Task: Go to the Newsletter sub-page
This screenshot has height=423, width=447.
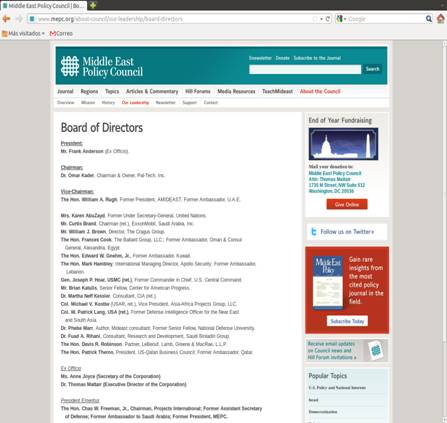Action: pos(166,103)
